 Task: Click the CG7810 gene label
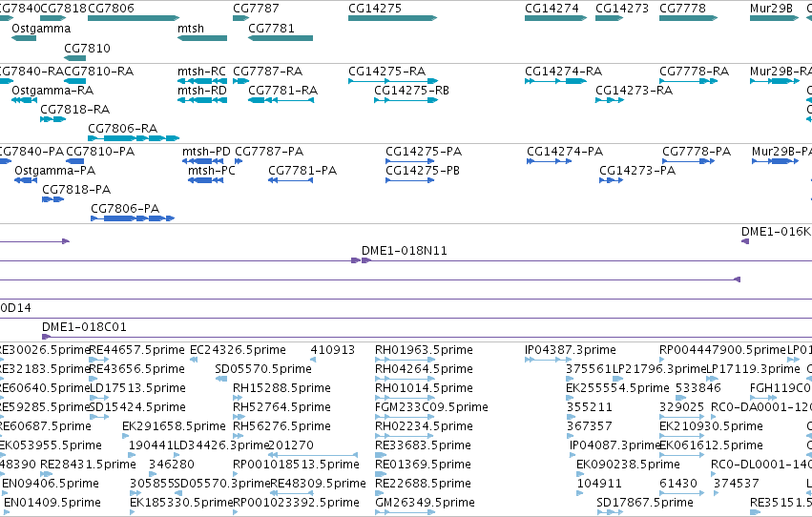[x=87, y=48]
